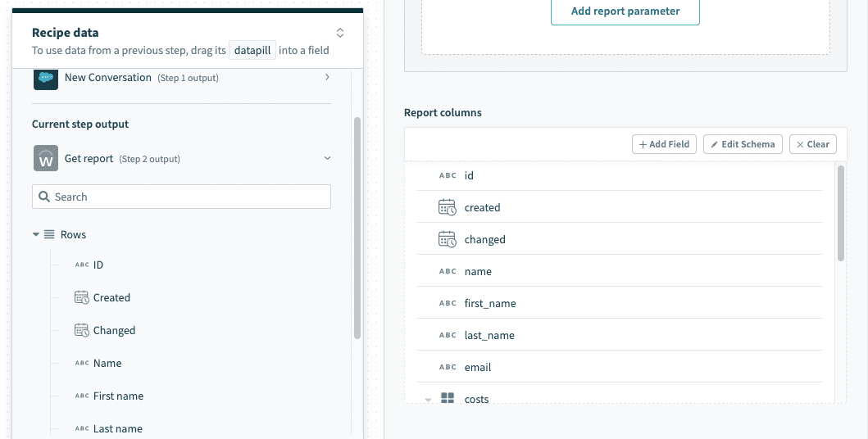Click the Report columns list scrollbar
Image resolution: width=868 pixels, height=439 pixels.
(841, 213)
